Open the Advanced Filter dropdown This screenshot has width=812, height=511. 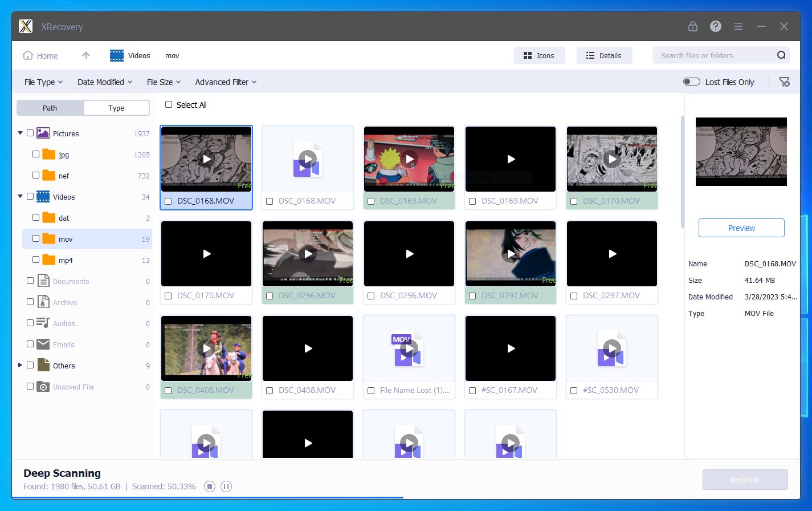[226, 82]
